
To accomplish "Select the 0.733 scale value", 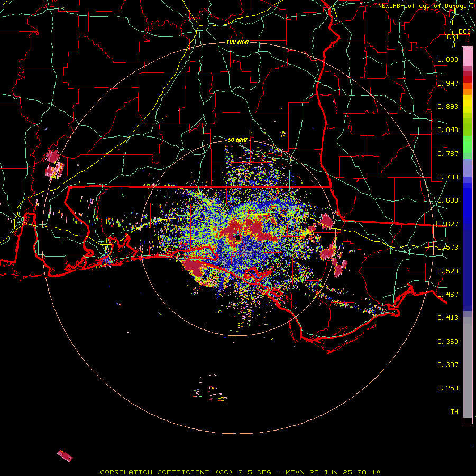I will (x=448, y=177).
